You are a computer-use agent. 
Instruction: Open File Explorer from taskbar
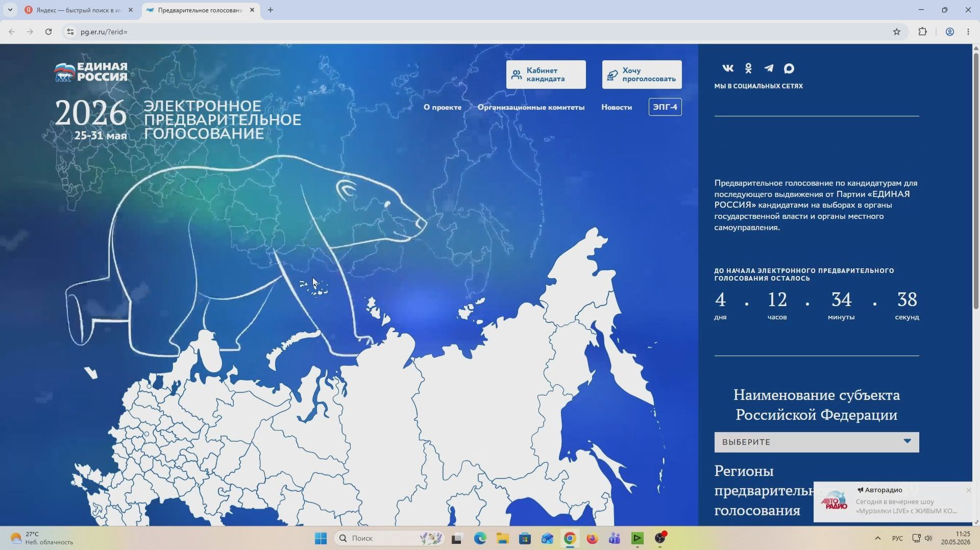click(503, 538)
